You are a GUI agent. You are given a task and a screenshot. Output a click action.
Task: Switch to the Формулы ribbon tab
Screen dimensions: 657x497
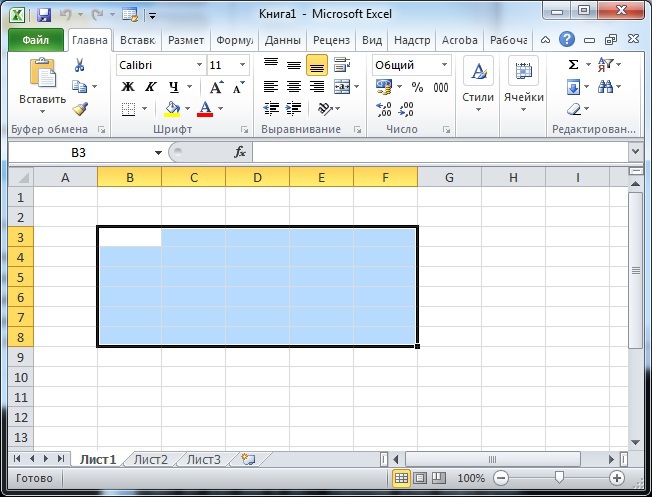tap(234, 40)
